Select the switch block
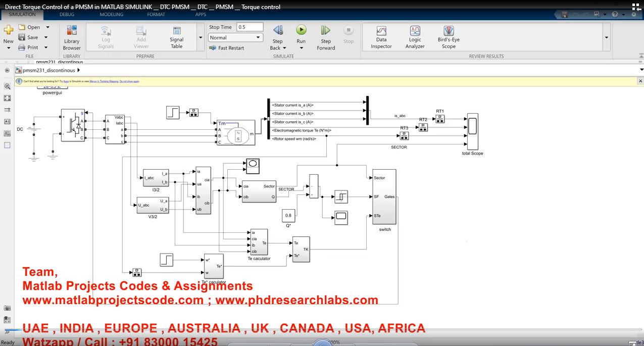 tap(384, 197)
